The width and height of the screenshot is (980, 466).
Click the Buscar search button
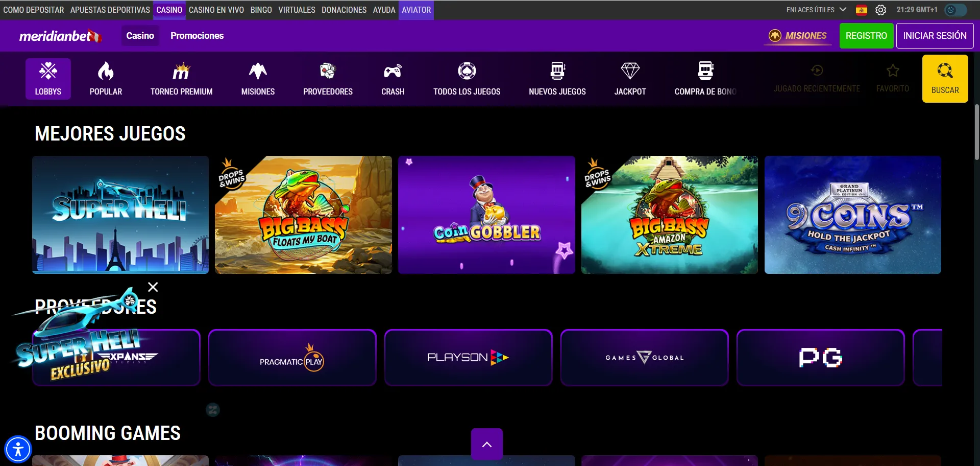[x=945, y=79]
